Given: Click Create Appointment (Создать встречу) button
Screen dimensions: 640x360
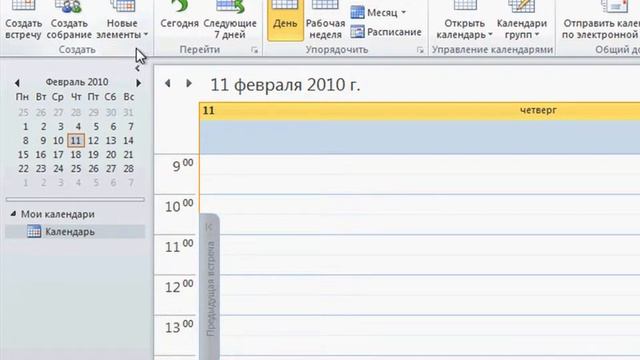Looking at the screenshot, I should point(23,20).
